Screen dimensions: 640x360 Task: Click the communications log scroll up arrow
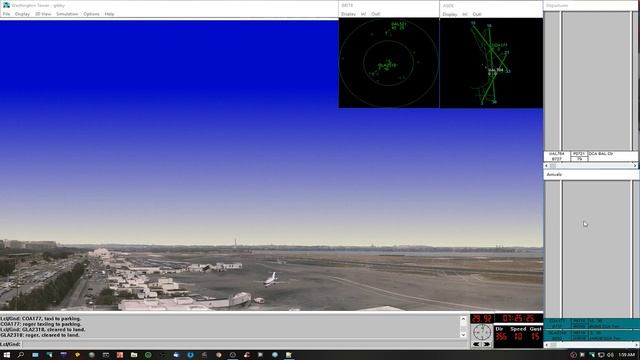(463, 319)
